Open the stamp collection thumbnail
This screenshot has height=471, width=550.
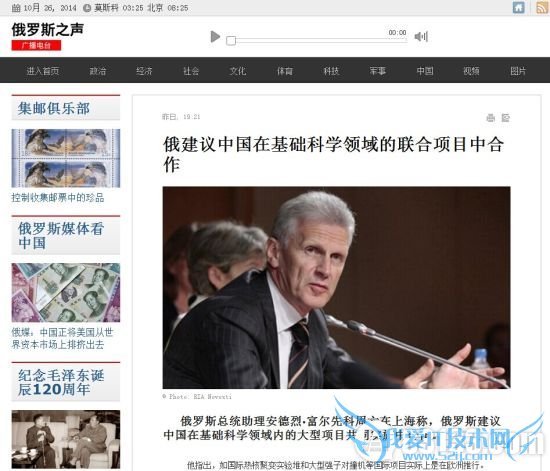(x=66, y=158)
